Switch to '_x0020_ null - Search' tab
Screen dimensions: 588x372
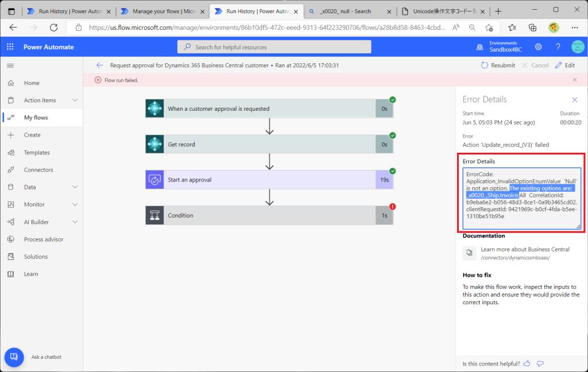tap(349, 11)
